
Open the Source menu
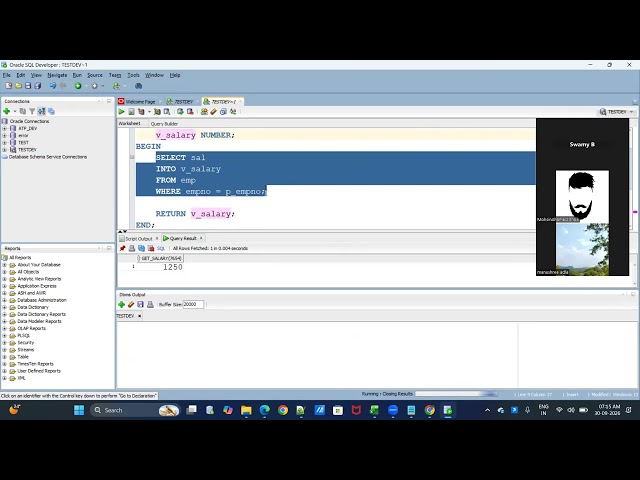point(95,75)
